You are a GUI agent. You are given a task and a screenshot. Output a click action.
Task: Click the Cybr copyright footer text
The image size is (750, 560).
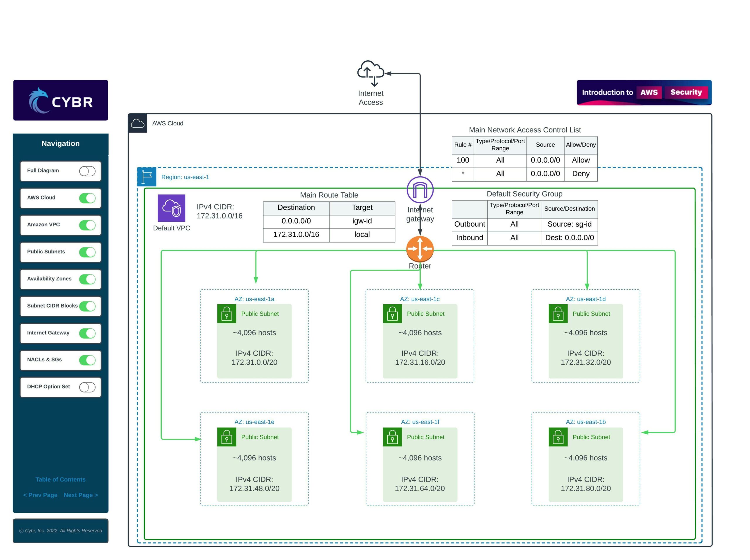61,530
